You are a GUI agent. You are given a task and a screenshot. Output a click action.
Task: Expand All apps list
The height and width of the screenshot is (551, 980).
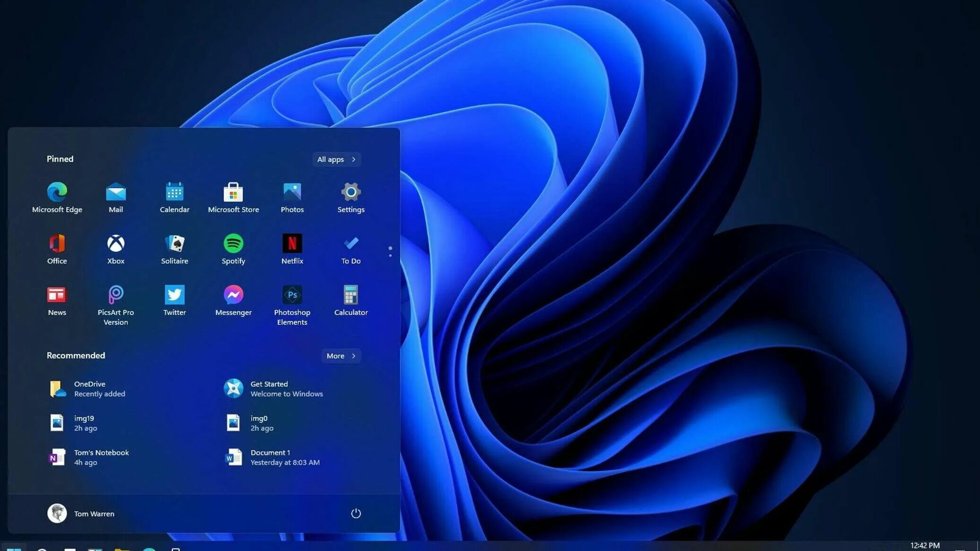tap(337, 159)
